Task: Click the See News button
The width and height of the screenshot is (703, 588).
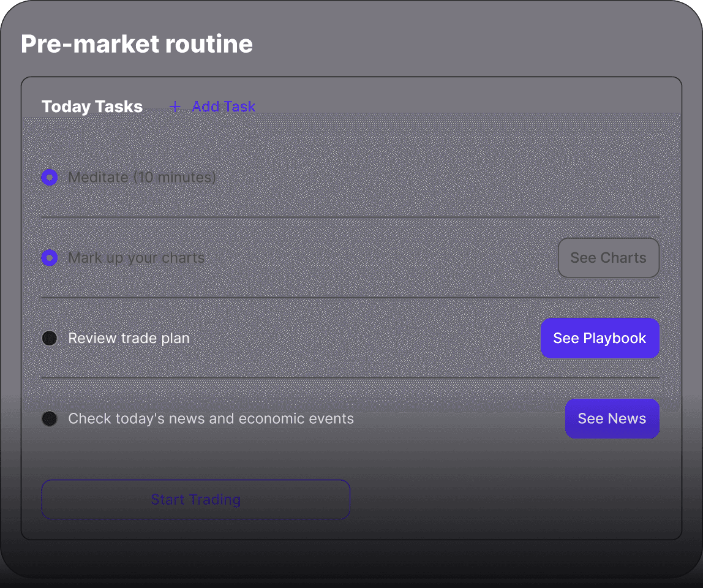Action: [612, 418]
